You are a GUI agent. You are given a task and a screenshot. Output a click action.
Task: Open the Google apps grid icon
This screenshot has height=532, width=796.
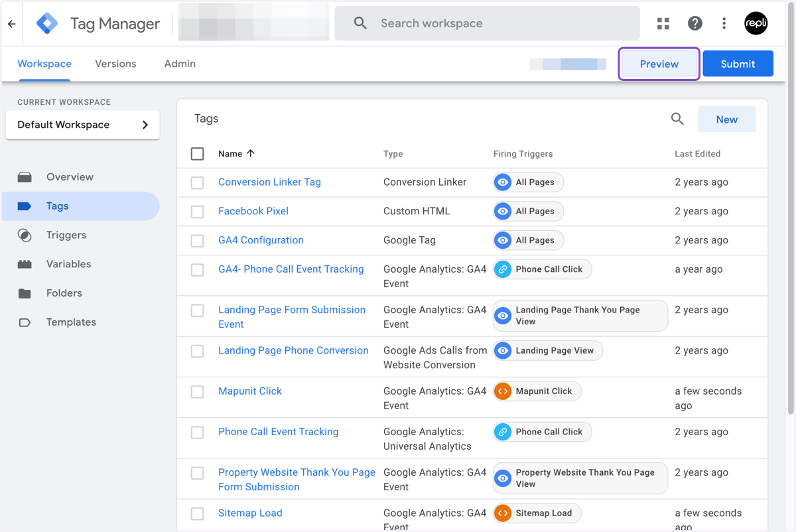tap(663, 24)
